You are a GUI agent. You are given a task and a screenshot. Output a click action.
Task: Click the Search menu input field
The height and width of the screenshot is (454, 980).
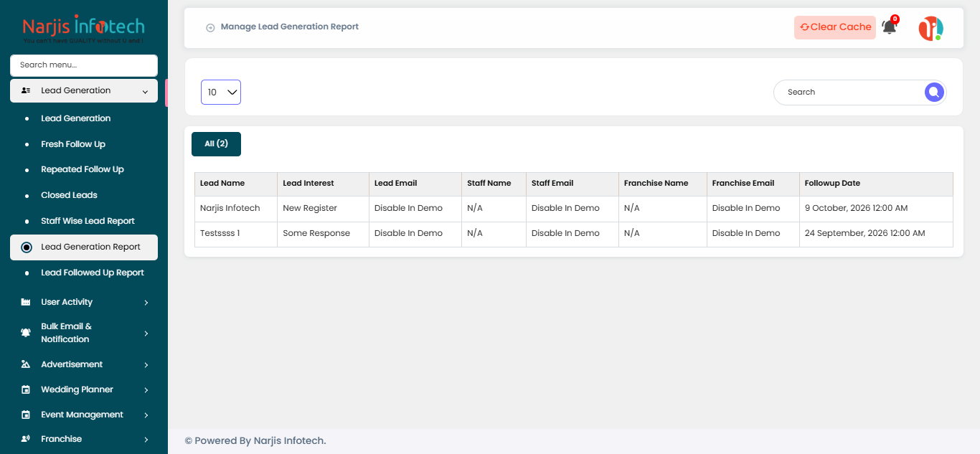[x=84, y=65]
